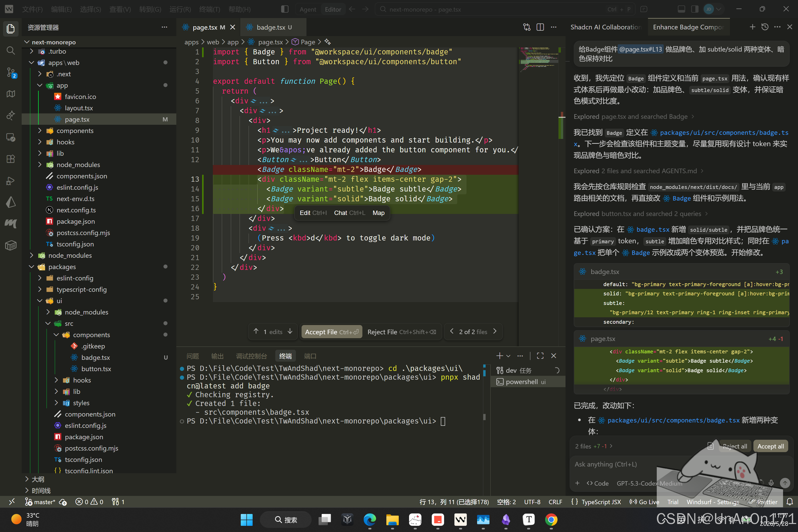Image resolution: width=798 pixels, height=532 pixels.
Task: Toggle the secondary sidebar layout button
Action: pyautogui.click(x=695, y=9)
